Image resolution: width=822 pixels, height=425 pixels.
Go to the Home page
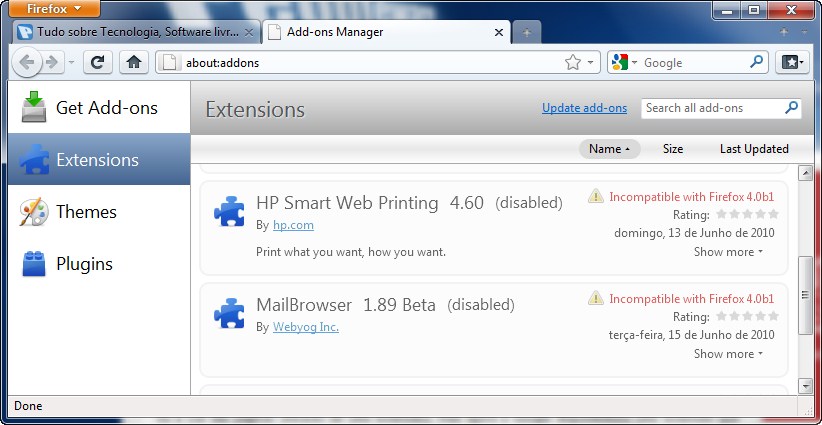click(134, 63)
